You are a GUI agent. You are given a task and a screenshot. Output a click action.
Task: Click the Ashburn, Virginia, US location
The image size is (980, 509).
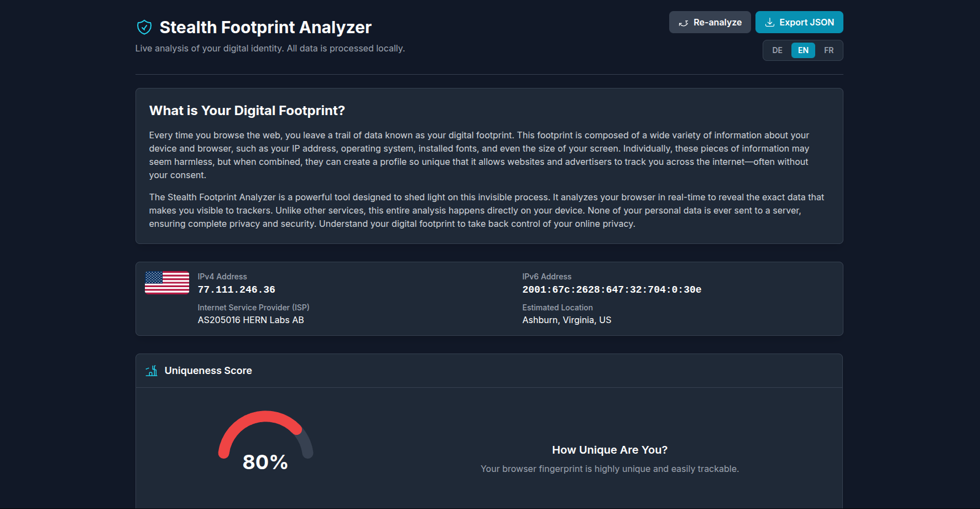566,320
